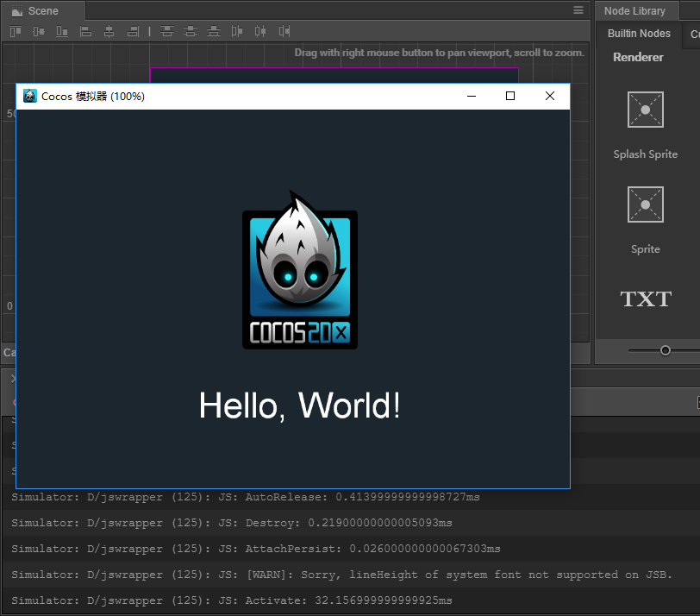Click the Distribute Horizontal Centers icon
700x616 pixels.
[x=260, y=31]
